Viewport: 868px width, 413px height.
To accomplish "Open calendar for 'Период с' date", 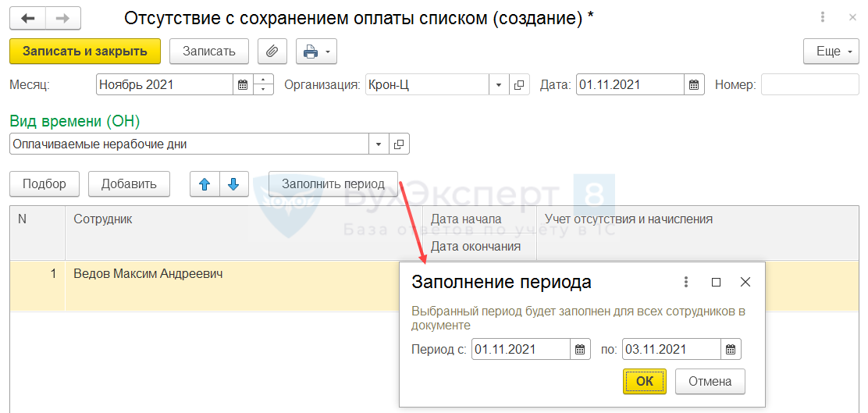I will [x=580, y=349].
